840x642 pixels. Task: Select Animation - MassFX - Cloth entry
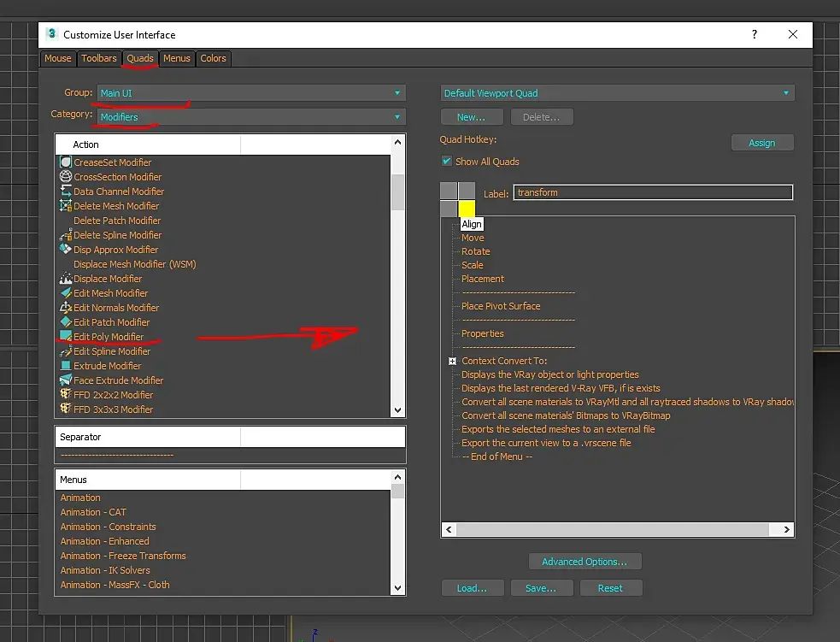pos(115,585)
